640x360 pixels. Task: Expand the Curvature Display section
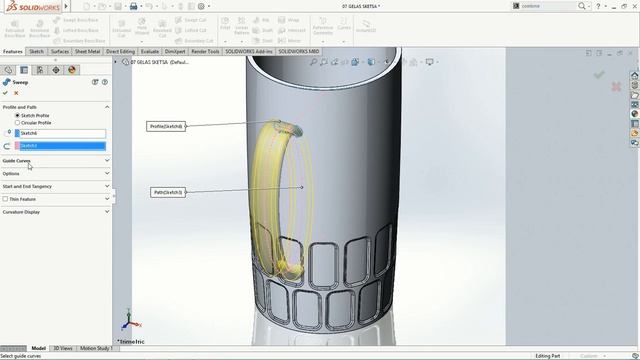point(107,212)
